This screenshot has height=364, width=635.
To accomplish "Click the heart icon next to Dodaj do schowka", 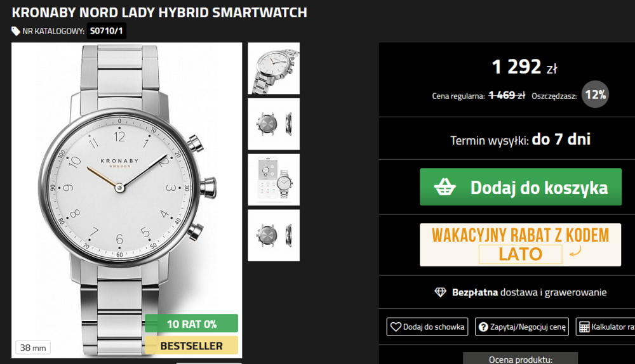I will (x=396, y=327).
